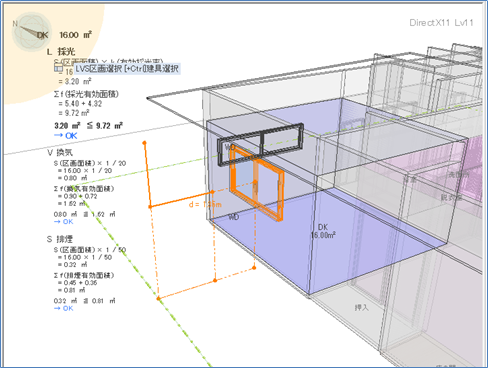Viewport: 488px width, 368px height.
Task: Click the '= 3.20 ㎡' required lighting value
Action: (x=75, y=81)
